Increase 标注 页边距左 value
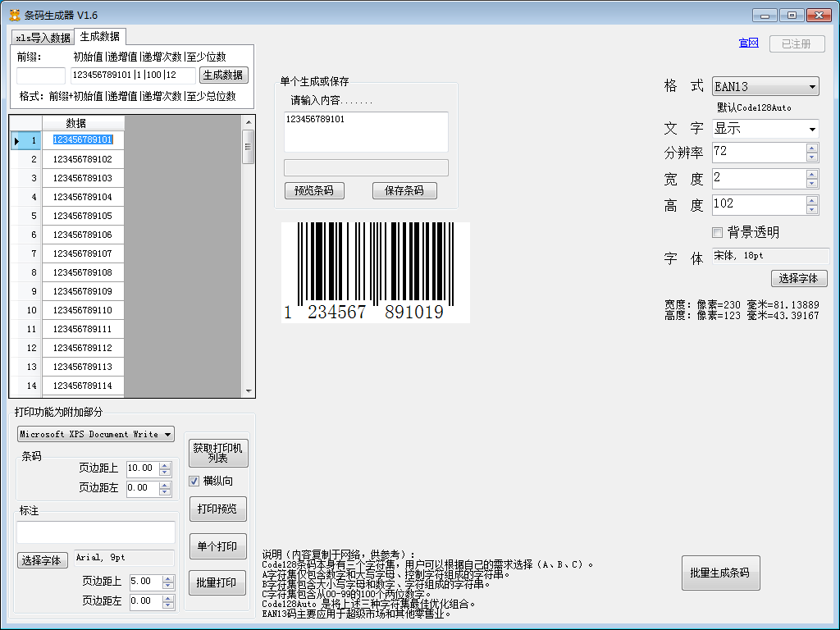Viewport: 840px width, 630px height. point(168,598)
